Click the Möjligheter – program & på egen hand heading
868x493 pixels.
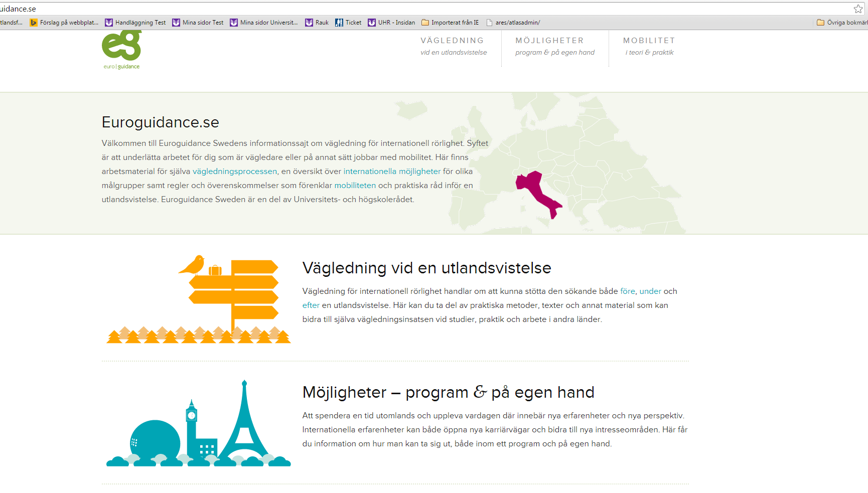point(449,392)
